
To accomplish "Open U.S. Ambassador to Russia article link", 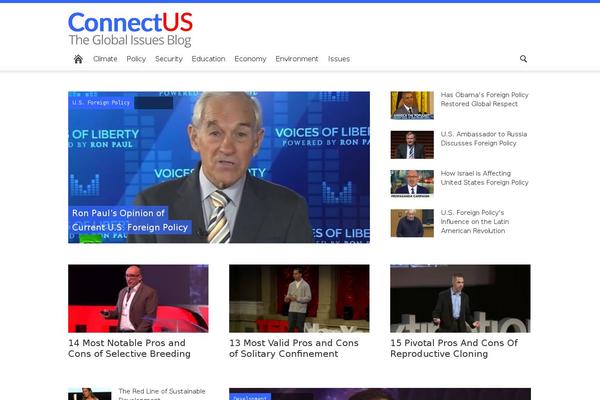I will coord(484,139).
